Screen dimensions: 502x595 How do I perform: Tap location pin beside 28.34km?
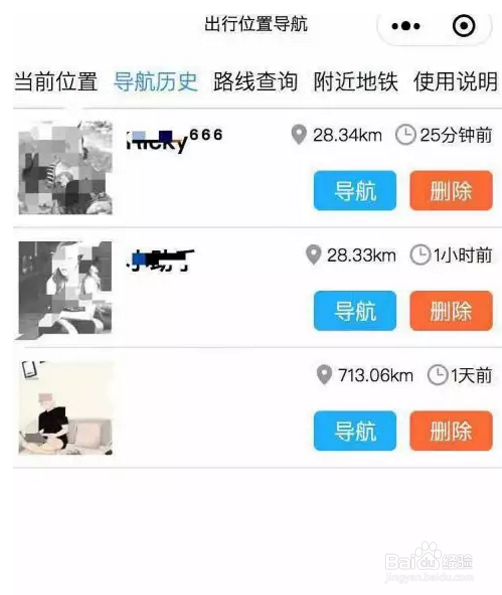299,135
